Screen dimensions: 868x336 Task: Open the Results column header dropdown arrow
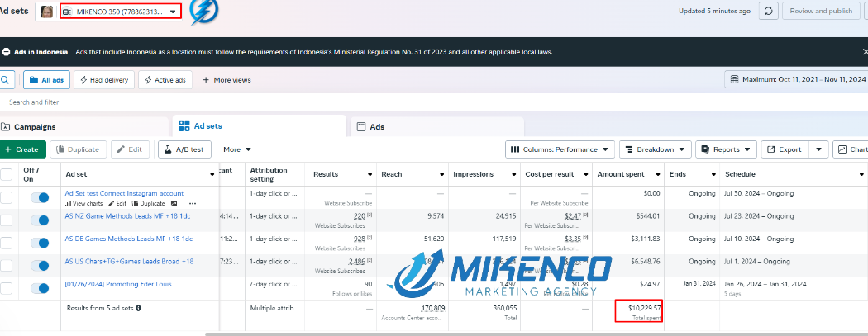[370, 175]
